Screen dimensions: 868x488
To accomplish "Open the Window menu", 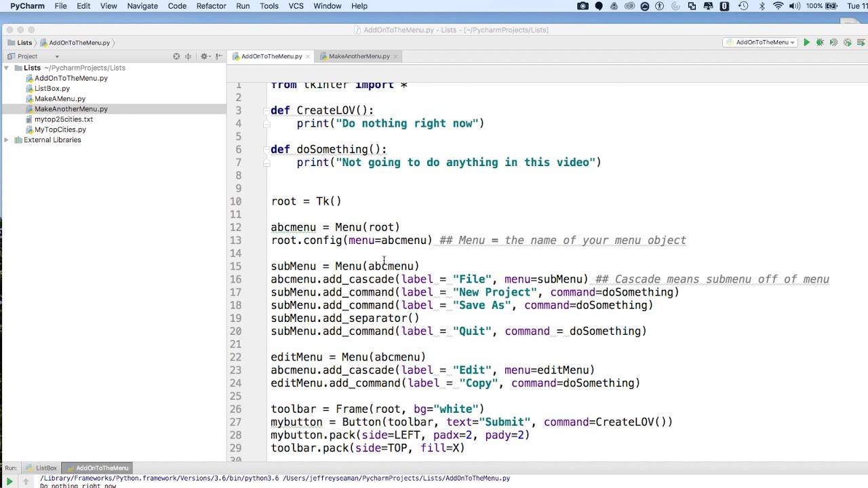I will 327,6.
